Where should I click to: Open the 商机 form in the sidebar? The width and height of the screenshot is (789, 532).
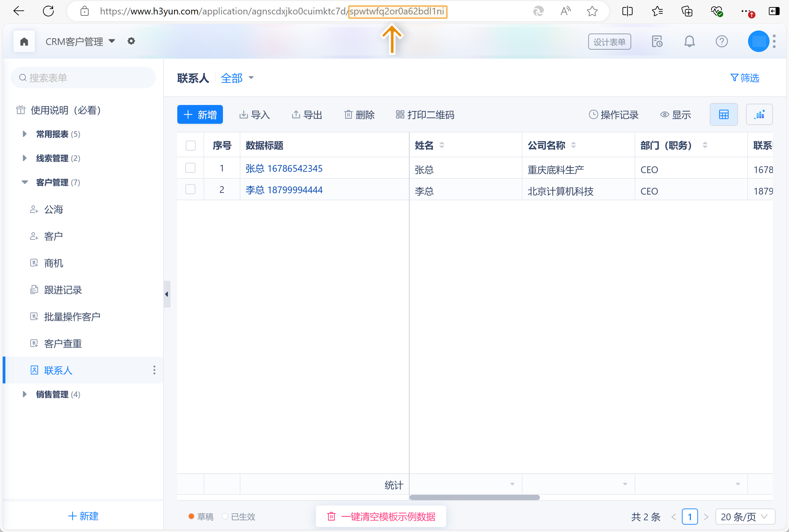(x=54, y=263)
